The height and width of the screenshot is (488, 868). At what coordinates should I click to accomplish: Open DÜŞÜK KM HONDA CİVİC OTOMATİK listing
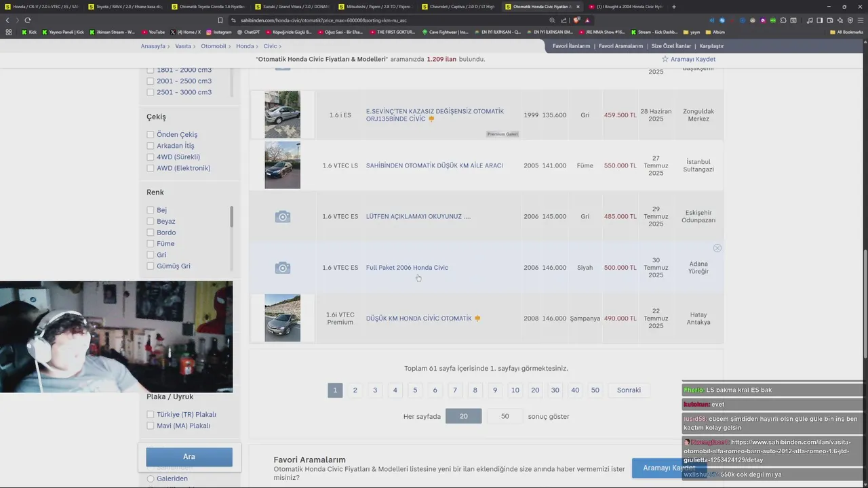pos(418,319)
